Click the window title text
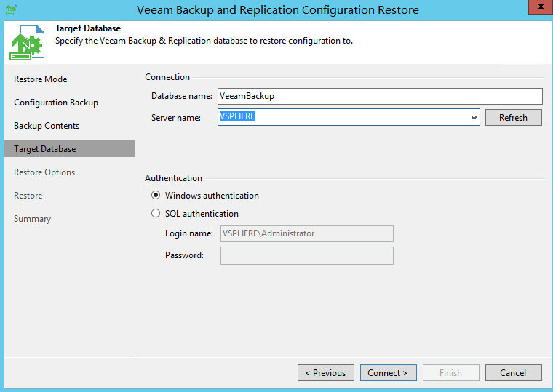 (x=277, y=10)
